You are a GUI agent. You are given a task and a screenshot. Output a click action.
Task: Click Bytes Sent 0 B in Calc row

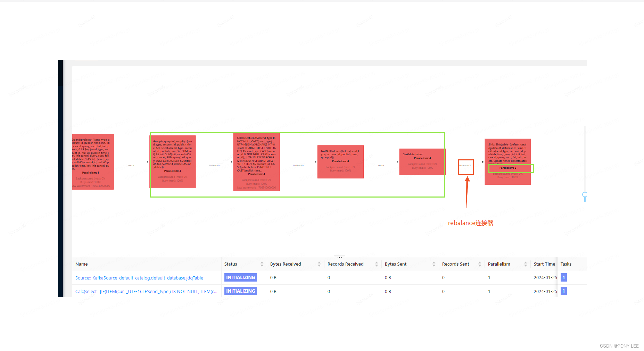(x=388, y=291)
